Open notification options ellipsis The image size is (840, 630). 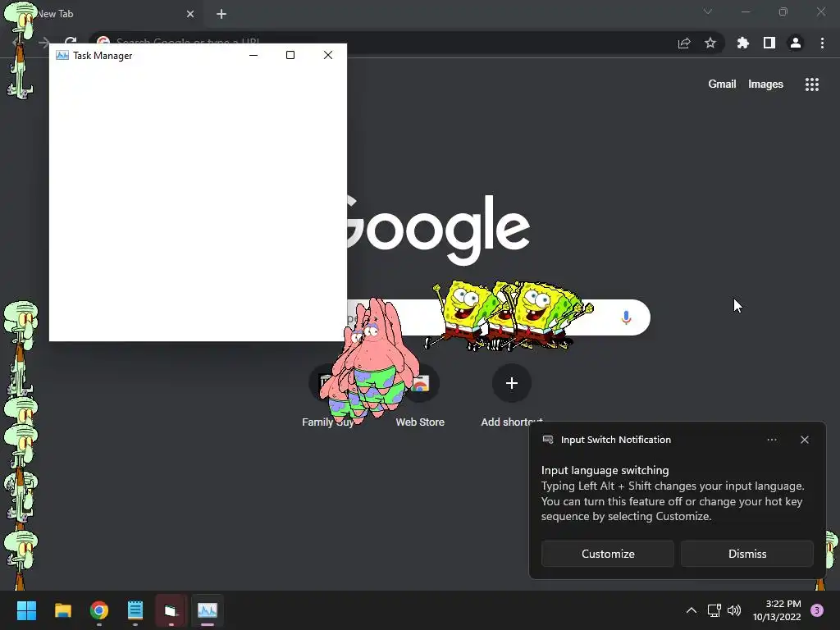click(x=772, y=440)
